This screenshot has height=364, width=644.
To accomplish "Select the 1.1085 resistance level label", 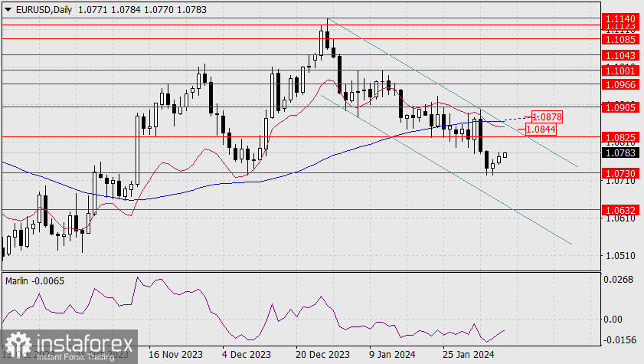I will [x=620, y=39].
